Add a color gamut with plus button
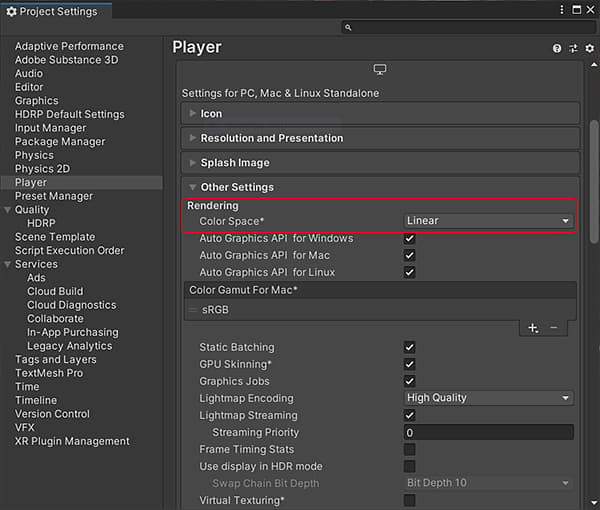The height and width of the screenshot is (510, 600). tap(533, 328)
